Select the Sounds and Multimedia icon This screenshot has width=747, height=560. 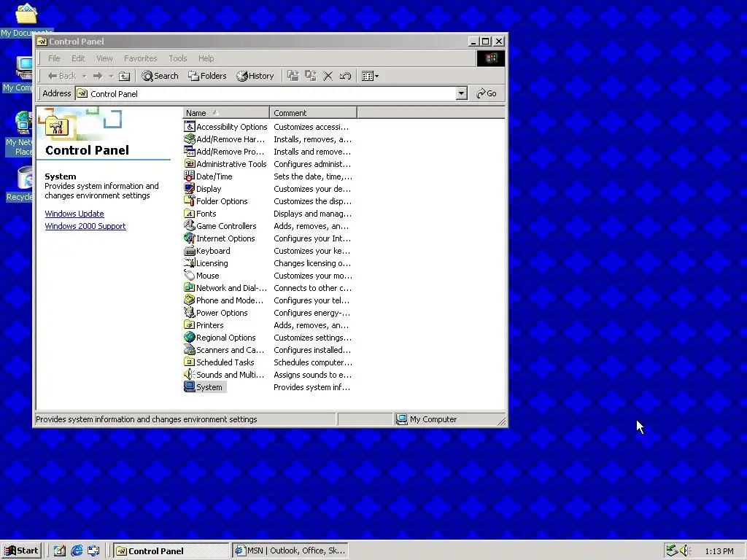[x=190, y=374]
